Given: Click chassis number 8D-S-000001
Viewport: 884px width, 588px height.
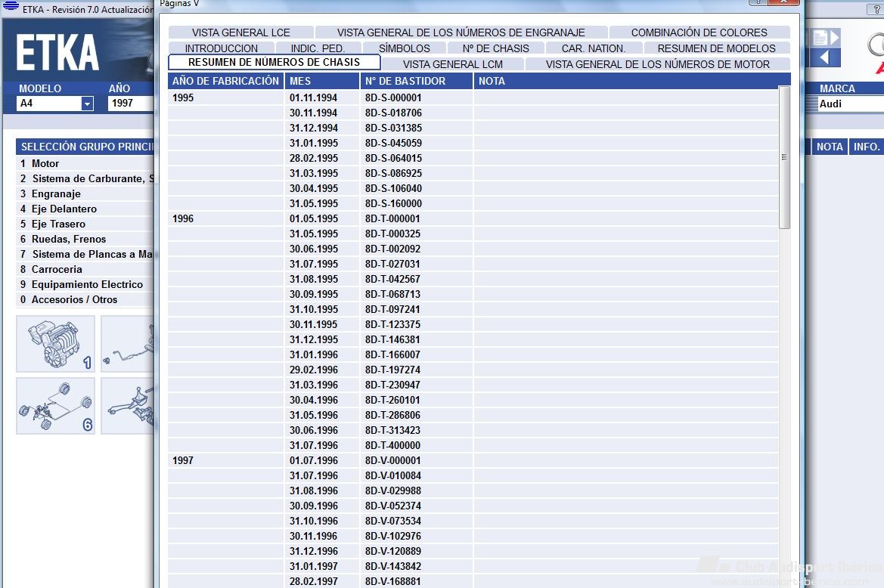Looking at the screenshot, I should pyautogui.click(x=393, y=98).
